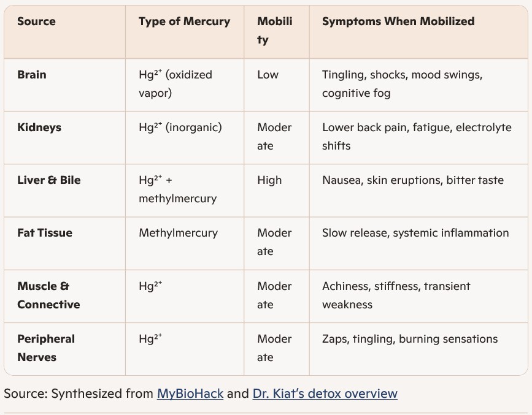Open the MyBioHack source link
Viewport: 532px width, 415px height.
tap(190, 394)
